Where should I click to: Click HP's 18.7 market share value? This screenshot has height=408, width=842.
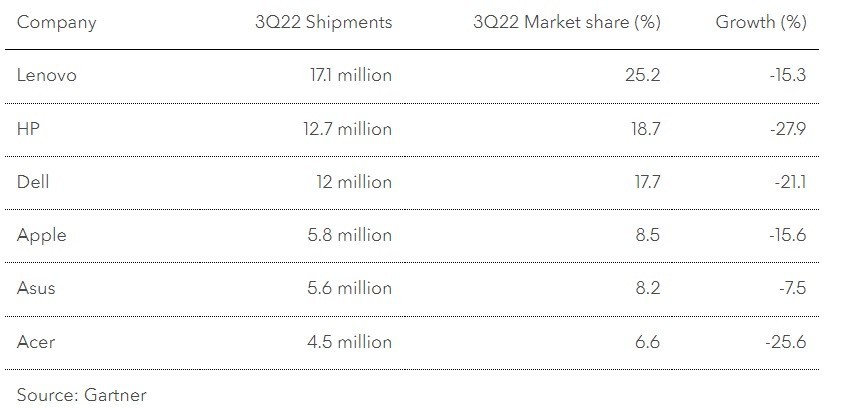coord(643,128)
